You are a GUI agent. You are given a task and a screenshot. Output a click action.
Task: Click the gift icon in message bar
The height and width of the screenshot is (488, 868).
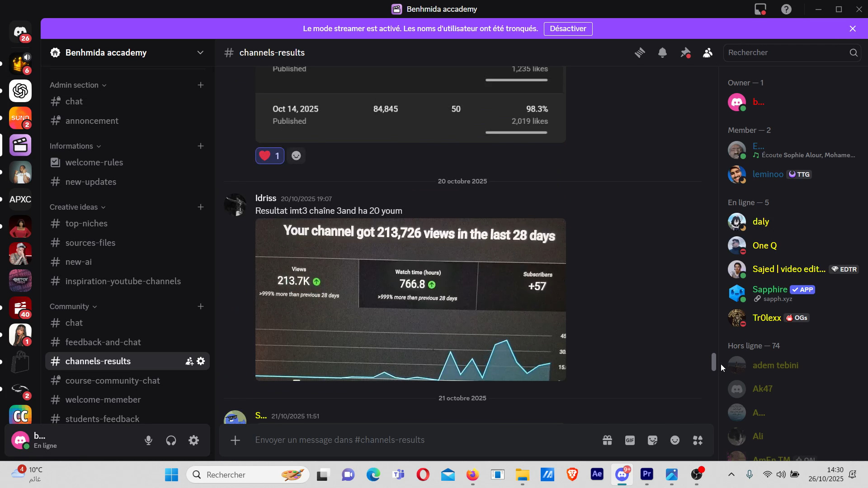[607, 440]
